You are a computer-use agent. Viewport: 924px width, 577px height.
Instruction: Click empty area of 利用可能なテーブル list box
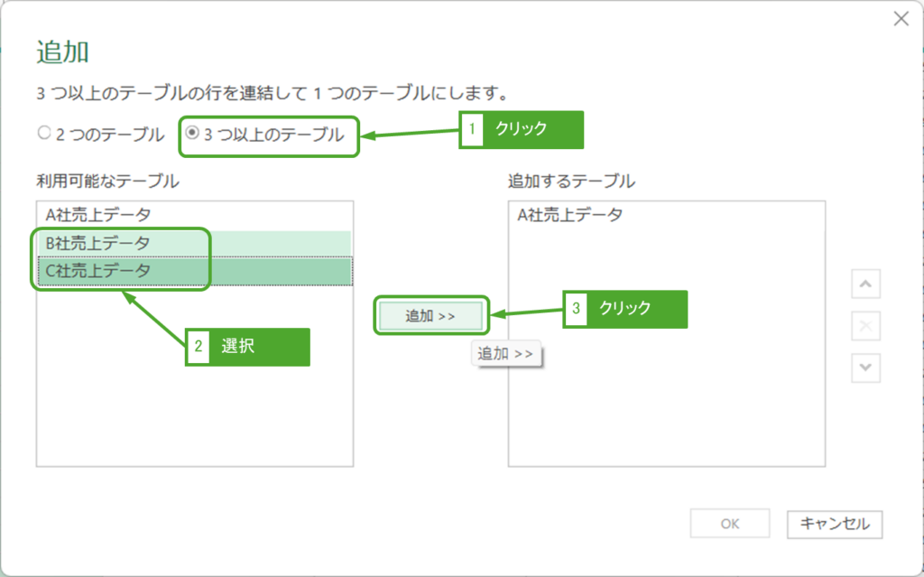tap(194, 388)
